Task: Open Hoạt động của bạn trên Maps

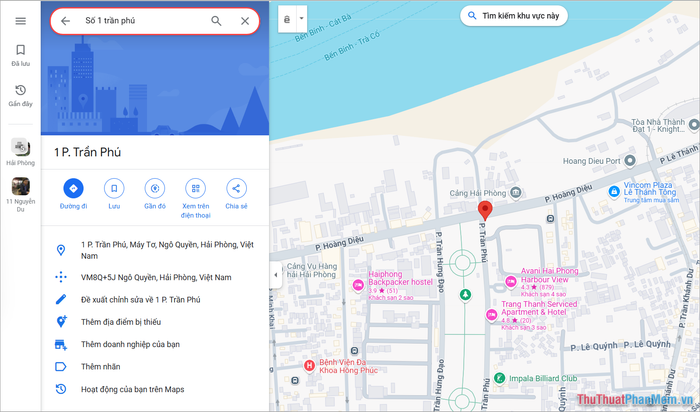Action: [133, 389]
